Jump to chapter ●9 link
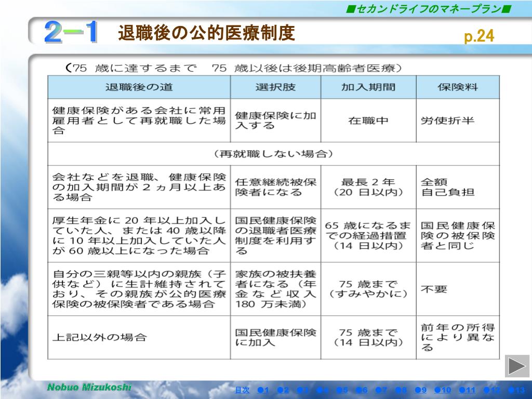 tap(421, 390)
